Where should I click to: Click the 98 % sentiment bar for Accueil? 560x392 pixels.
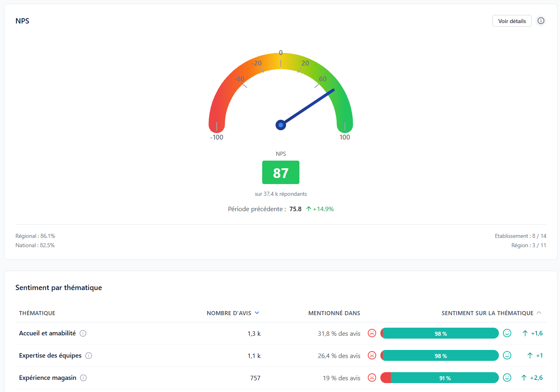(x=440, y=333)
